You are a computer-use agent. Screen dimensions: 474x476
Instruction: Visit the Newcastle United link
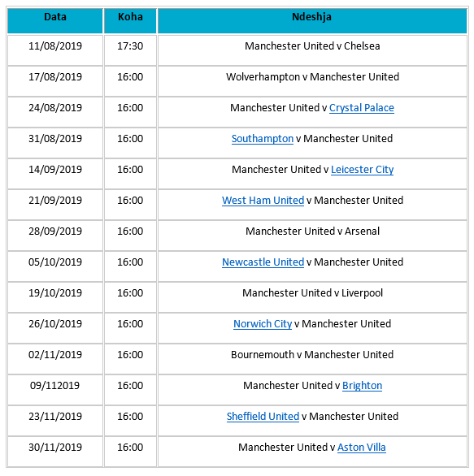(x=263, y=262)
